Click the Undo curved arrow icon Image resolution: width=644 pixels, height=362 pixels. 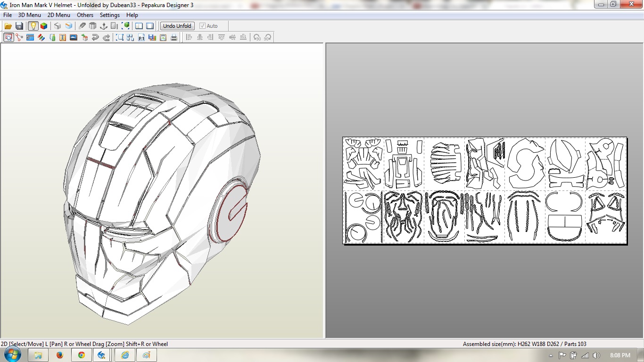coord(96,37)
